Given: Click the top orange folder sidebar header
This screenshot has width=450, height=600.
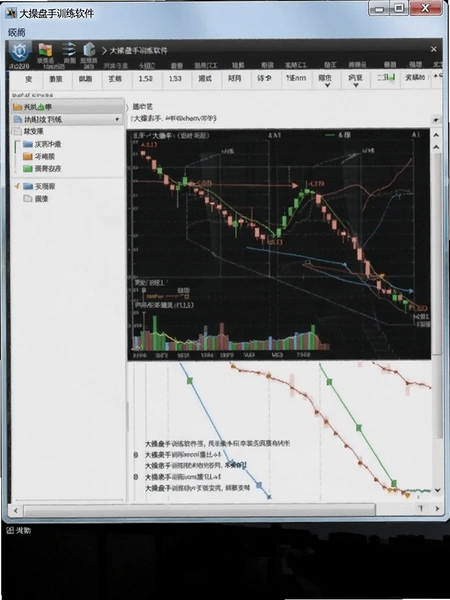Looking at the screenshot, I should (x=67, y=107).
